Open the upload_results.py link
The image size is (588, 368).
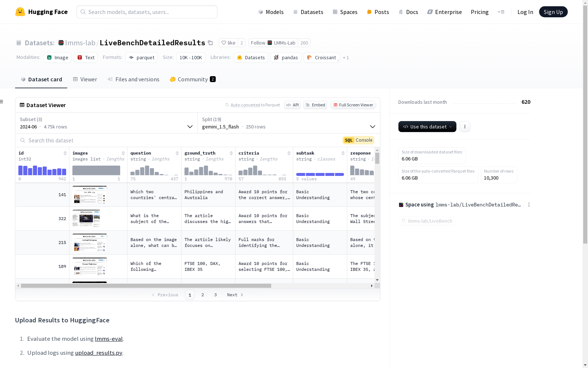[x=98, y=353]
